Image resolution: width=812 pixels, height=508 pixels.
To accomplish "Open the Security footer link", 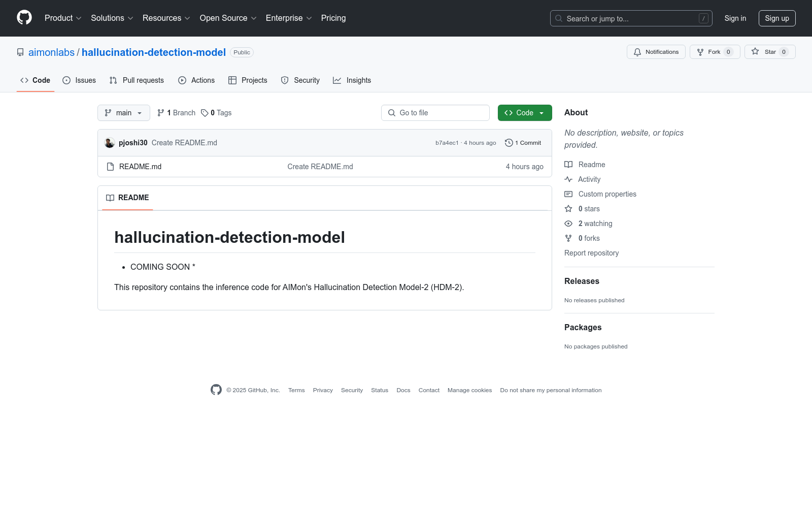I will 352,390.
